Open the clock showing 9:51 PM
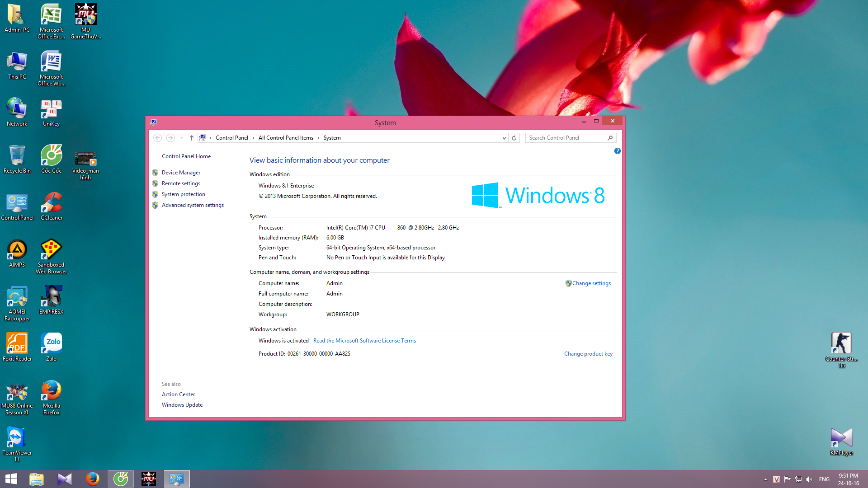 848,479
